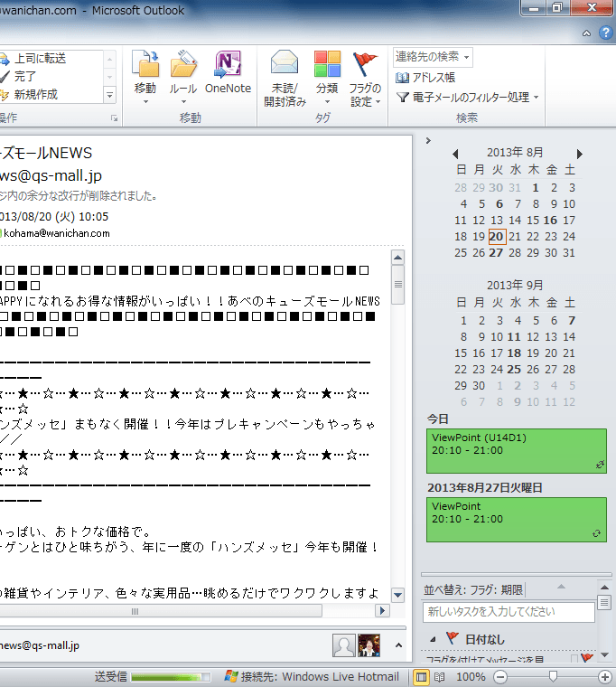The height and width of the screenshot is (687, 616).
Task: Collapse the 日付なし task group
Action: coord(433,640)
